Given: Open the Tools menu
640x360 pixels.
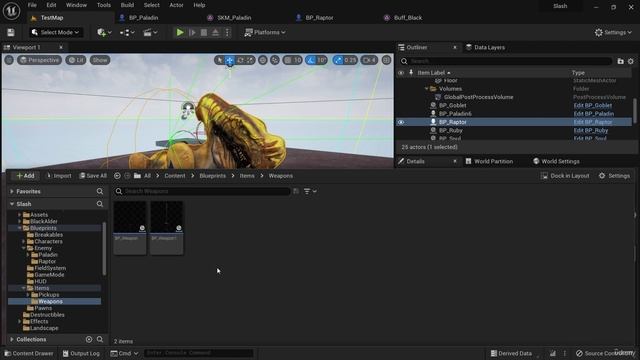Looking at the screenshot, I should (104, 5).
